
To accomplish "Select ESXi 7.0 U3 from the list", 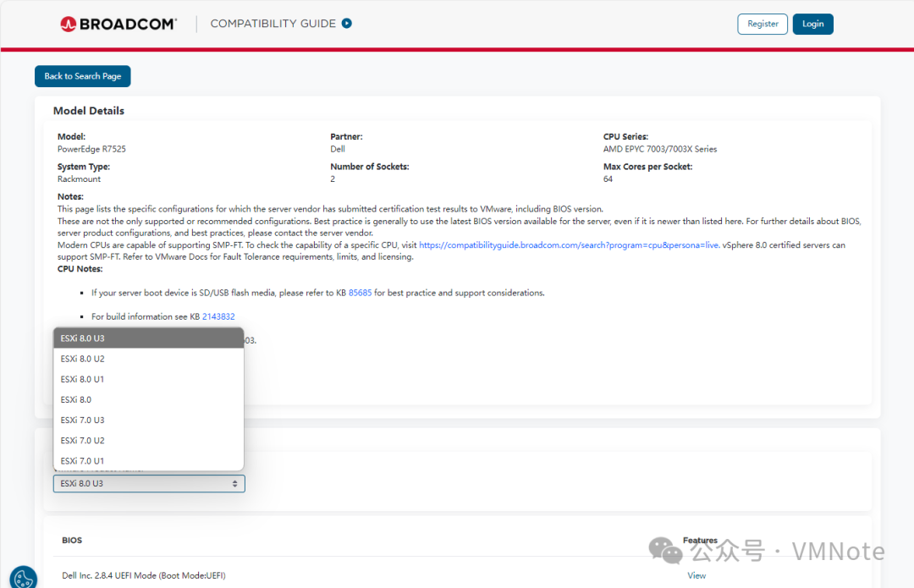I will 149,420.
